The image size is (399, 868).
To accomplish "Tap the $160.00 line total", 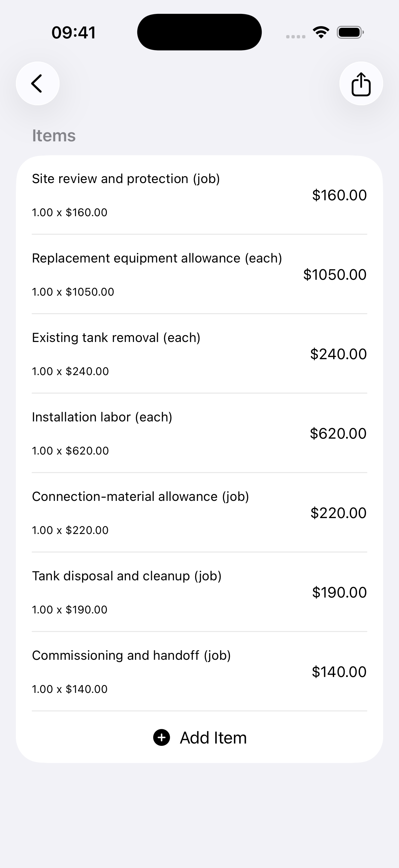I will [x=339, y=195].
